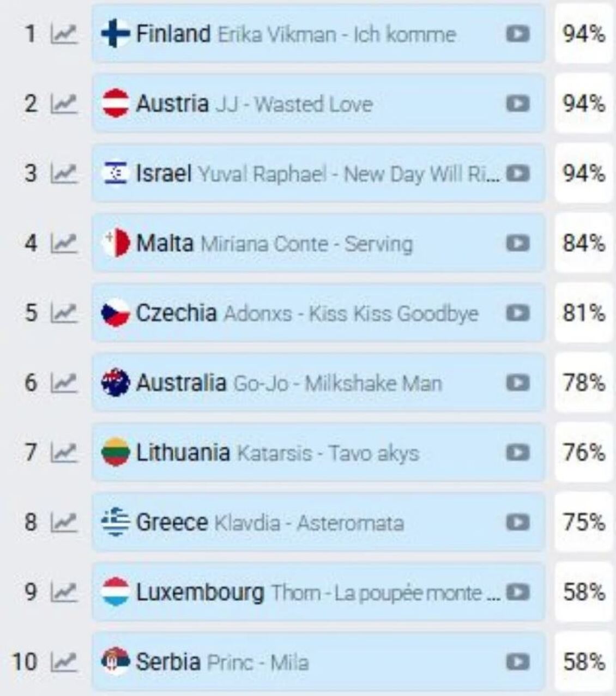Play the video for Austria's Wasted Love

(x=517, y=104)
